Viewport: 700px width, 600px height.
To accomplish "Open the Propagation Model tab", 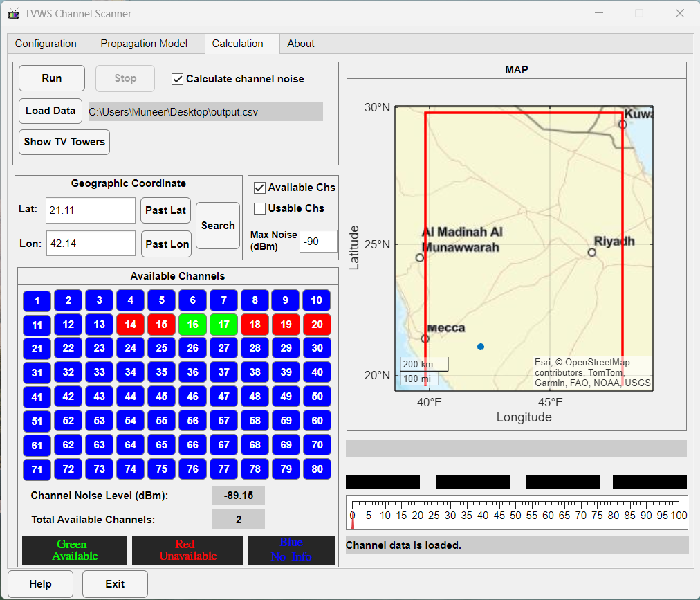I will pyautogui.click(x=144, y=44).
